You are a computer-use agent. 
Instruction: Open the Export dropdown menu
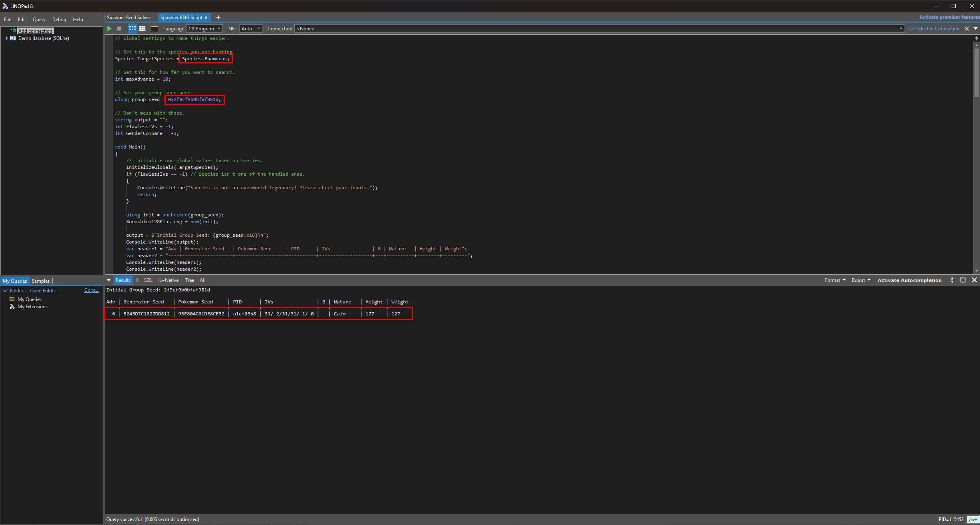861,280
